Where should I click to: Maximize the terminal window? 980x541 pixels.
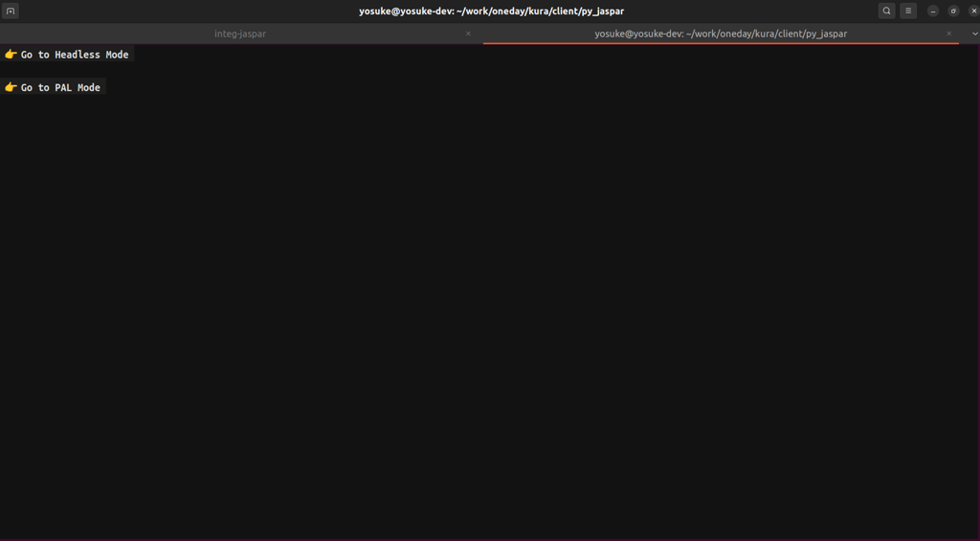(x=953, y=11)
